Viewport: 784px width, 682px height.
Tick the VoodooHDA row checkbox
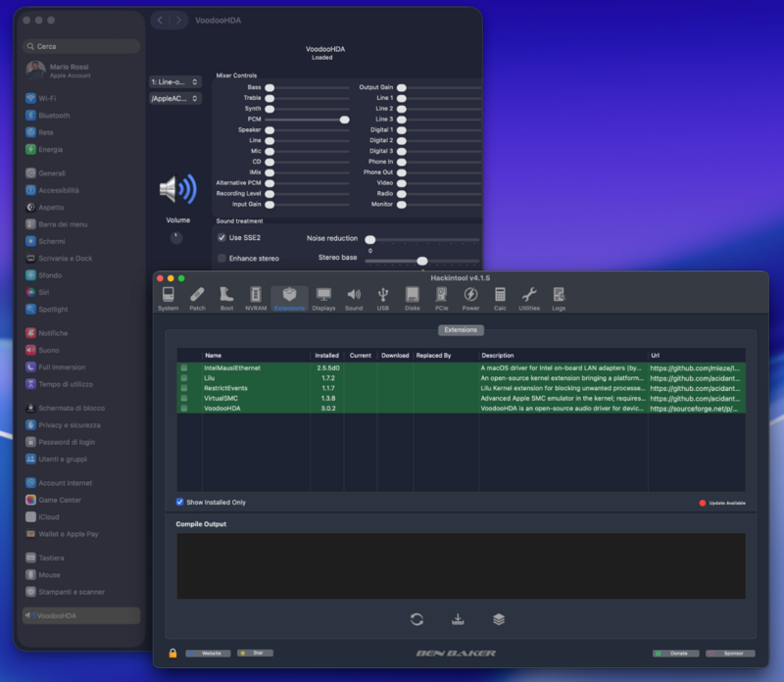point(184,408)
